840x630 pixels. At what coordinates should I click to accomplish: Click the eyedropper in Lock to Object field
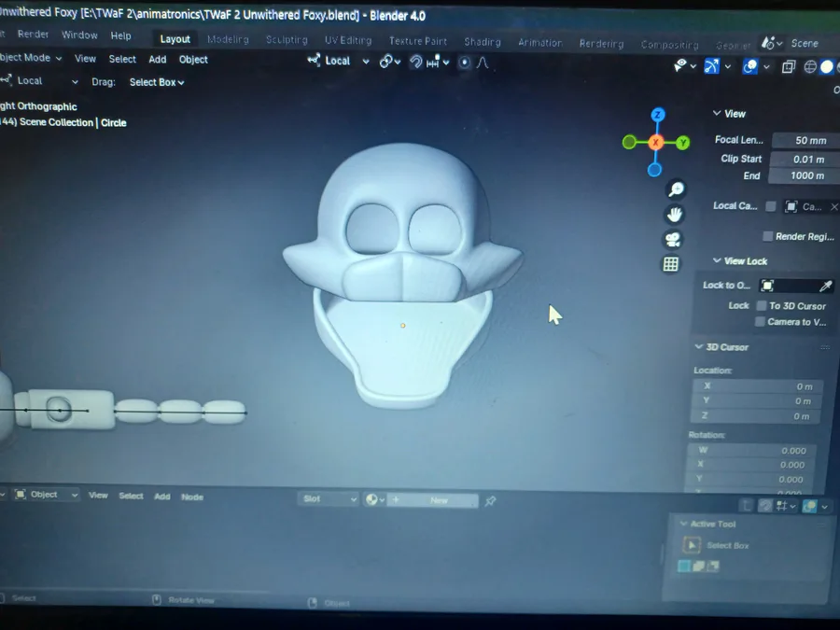826,287
